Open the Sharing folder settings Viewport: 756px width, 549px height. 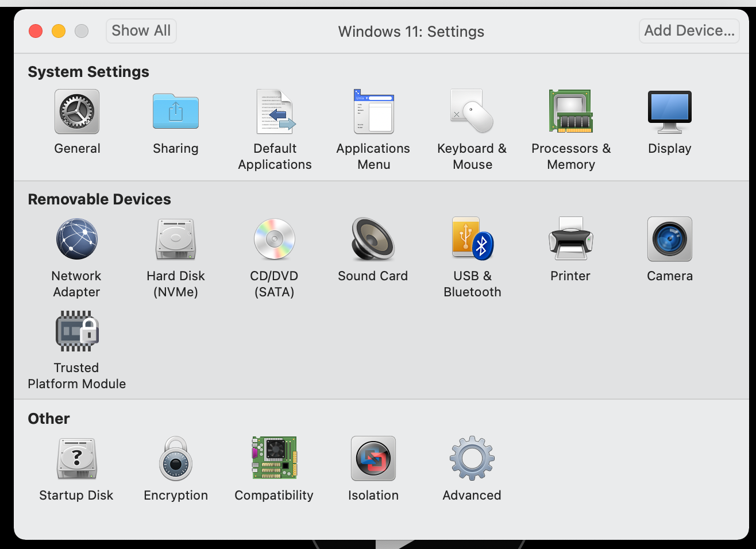[x=175, y=112]
